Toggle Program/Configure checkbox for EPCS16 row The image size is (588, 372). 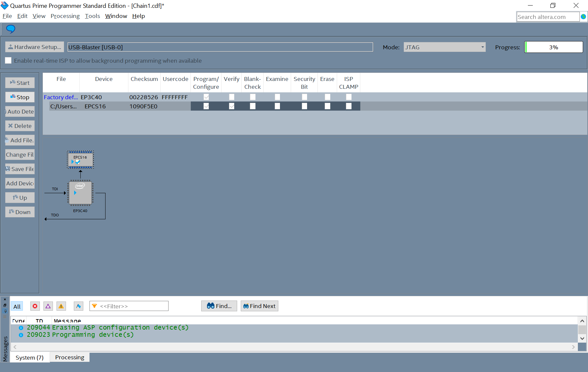[x=206, y=106]
